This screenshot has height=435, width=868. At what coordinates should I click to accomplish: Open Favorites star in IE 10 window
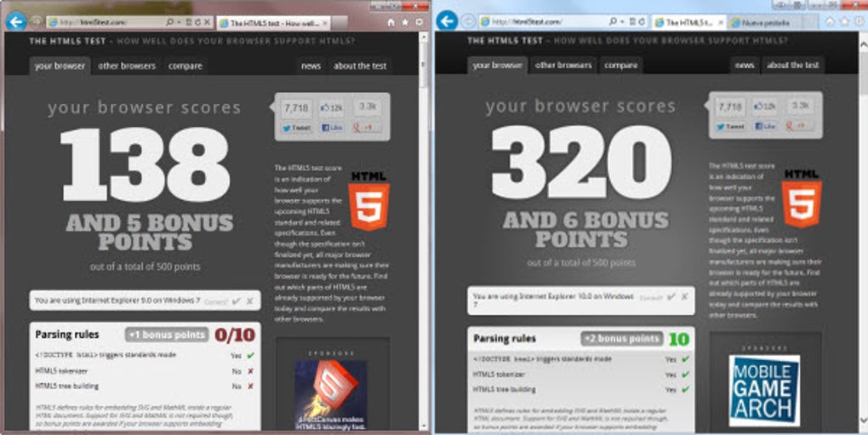(844, 21)
